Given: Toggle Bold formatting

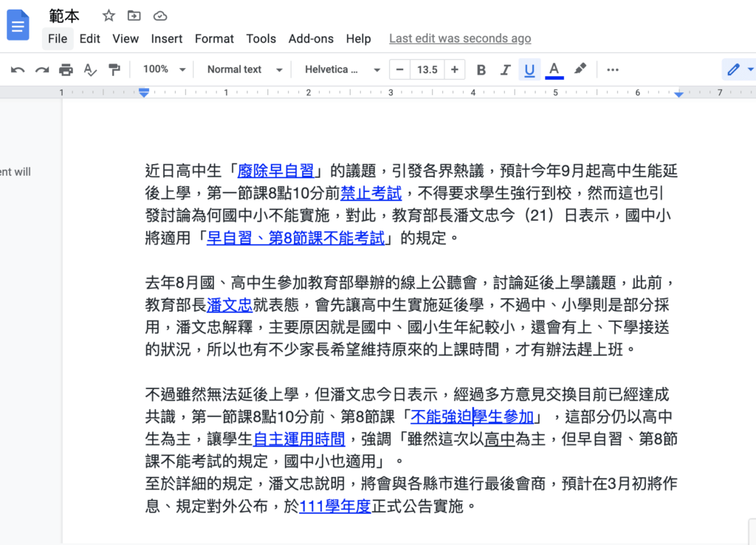Looking at the screenshot, I should coord(481,69).
